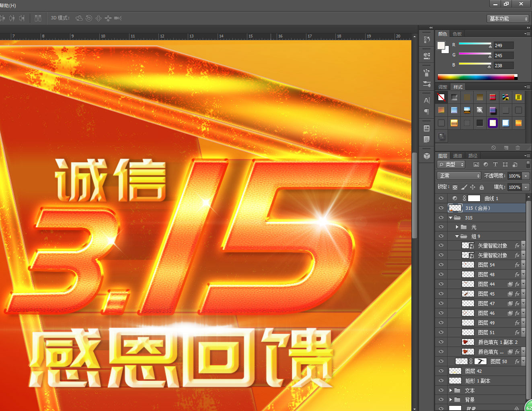Image resolution: width=532 pixels, height=411 pixels.
Task: Switch to the 色板 tab
Action: coord(457,34)
